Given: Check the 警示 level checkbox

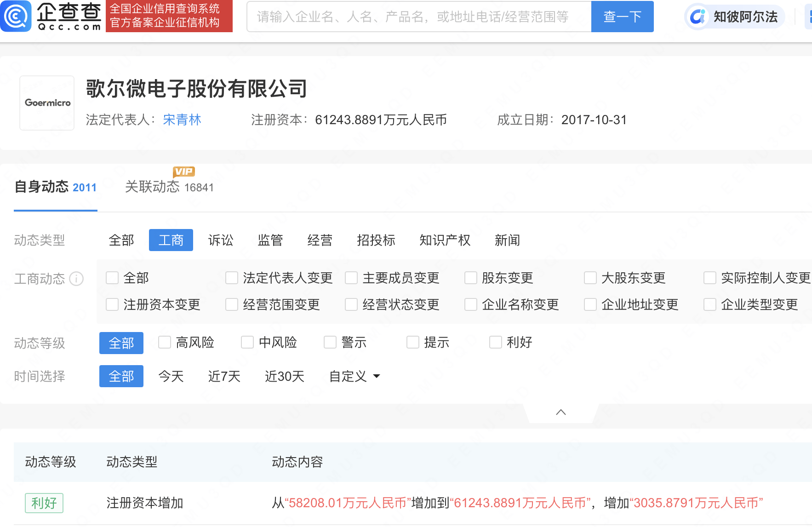Looking at the screenshot, I should point(330,342).
